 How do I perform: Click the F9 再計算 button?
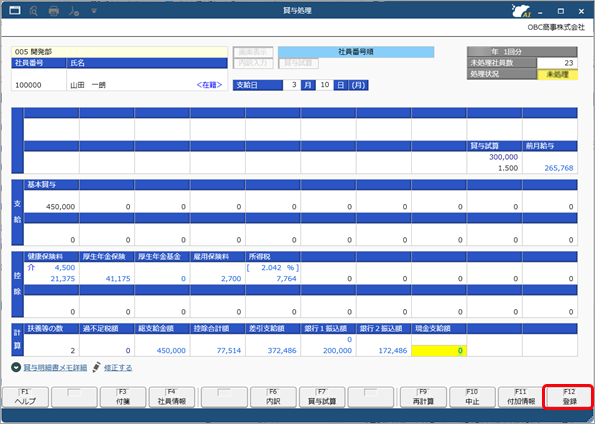click(x=423, y=397)
